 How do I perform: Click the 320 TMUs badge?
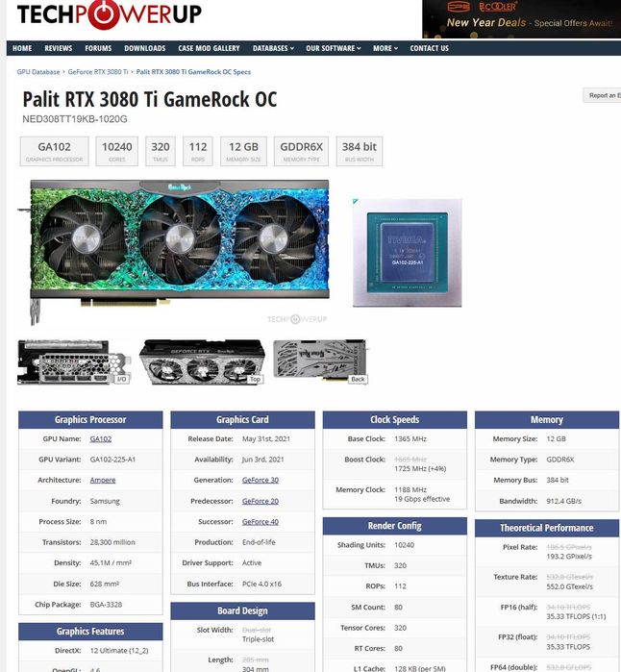click(161, 151)
